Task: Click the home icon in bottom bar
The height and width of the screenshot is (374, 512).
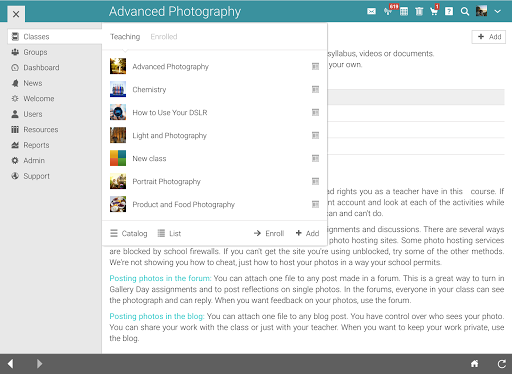Action: click(475, 364)
